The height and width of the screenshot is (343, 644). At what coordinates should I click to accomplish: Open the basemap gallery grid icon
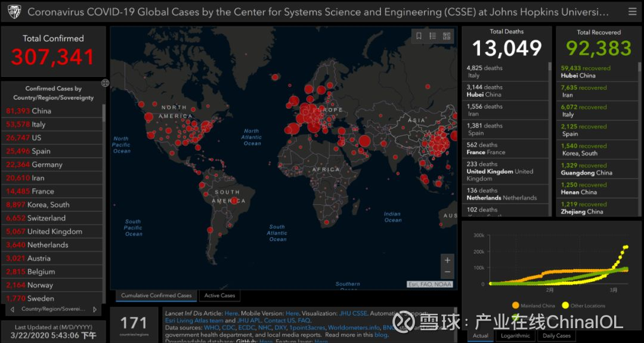coord(447,36)
